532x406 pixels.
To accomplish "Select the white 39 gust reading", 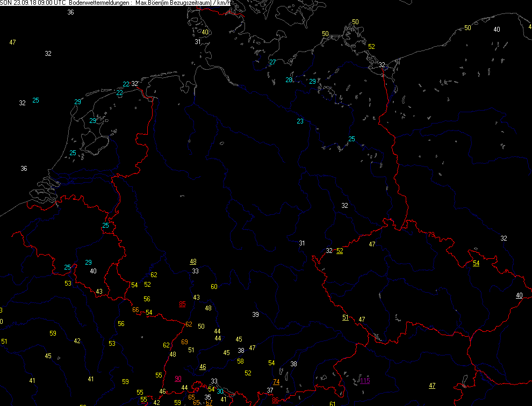I will coord(256,314).
